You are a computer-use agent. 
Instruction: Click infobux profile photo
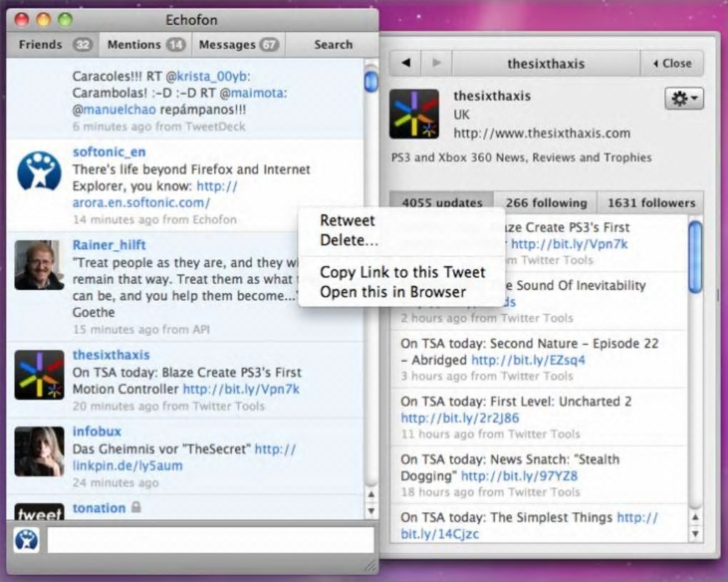(39, 451)
